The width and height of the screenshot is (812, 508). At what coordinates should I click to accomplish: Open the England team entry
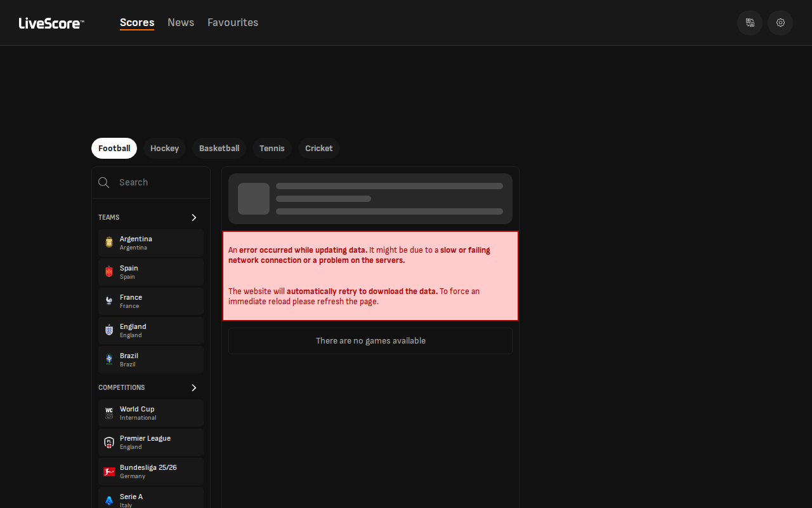(151, 330)
